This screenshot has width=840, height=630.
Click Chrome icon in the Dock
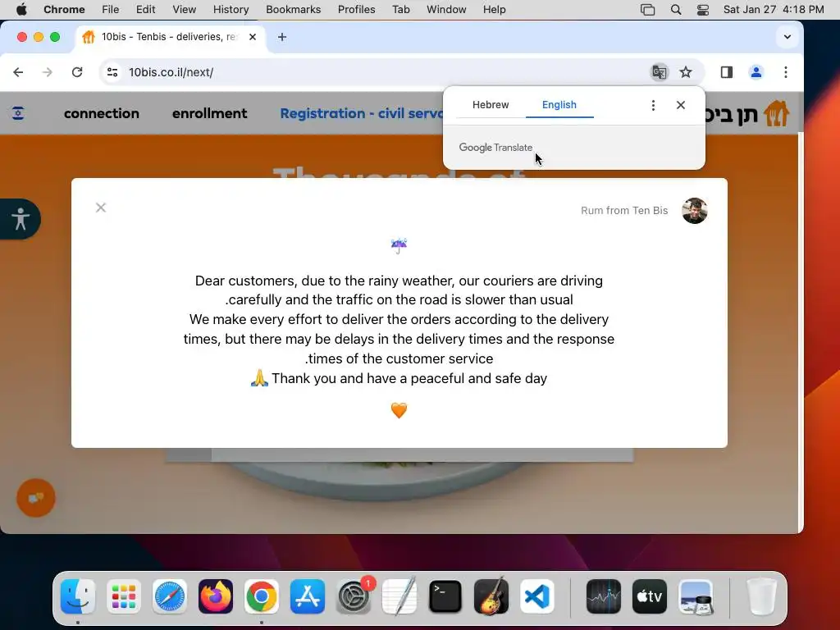[x=262, y=596]
